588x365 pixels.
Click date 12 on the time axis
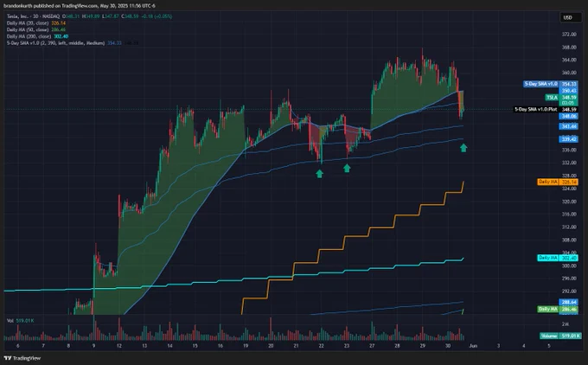point(118,346)
